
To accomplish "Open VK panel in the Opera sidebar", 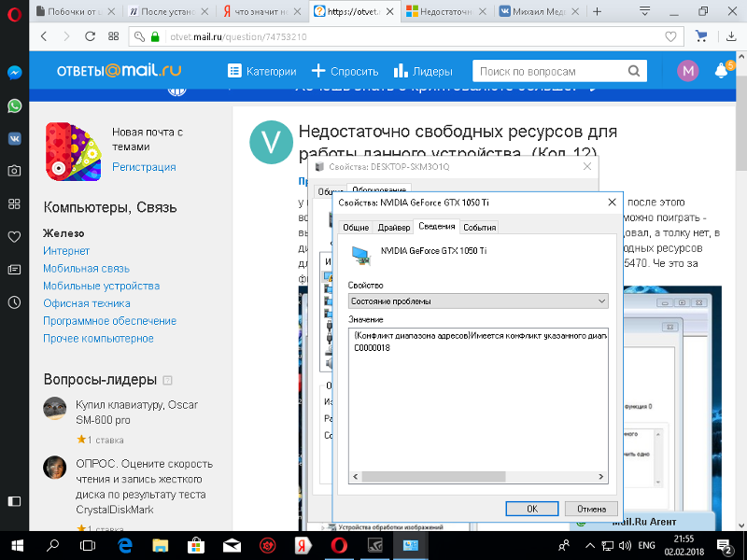I will pyautogui.click(x=14, y=138).
